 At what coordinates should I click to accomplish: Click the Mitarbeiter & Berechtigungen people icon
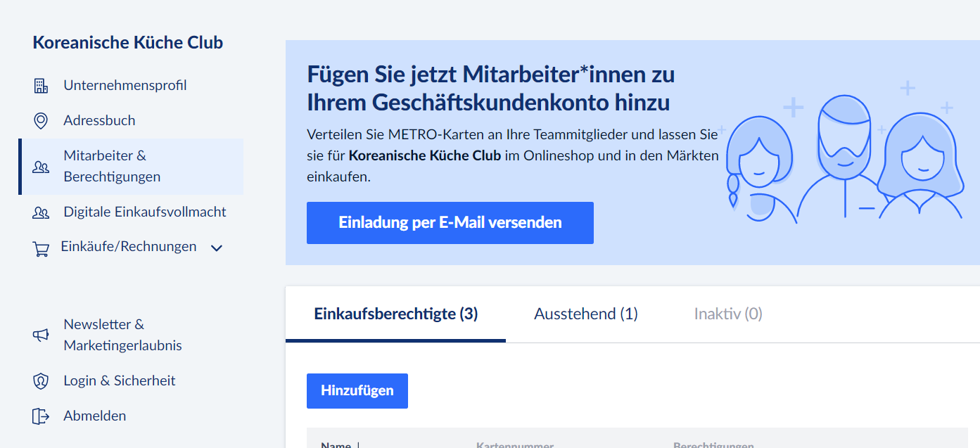coord(41,167)
